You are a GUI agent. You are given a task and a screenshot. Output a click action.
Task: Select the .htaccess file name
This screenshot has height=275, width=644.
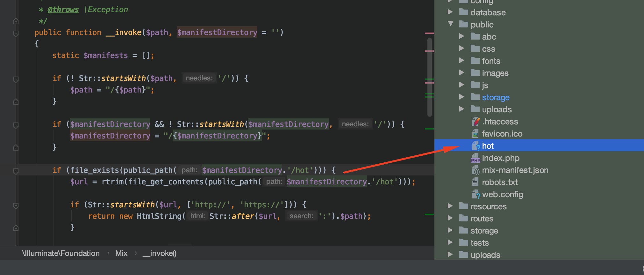click(x=500, y=122)
